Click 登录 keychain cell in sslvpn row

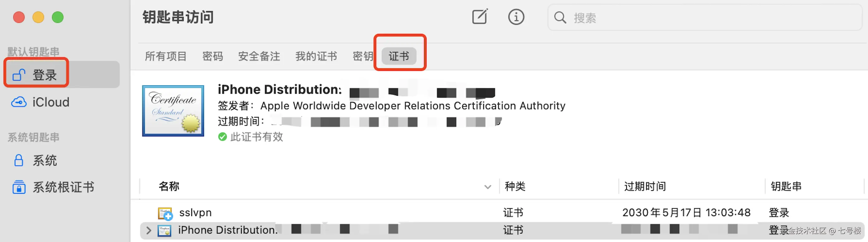pyautogui.click(x=779, y=213)
